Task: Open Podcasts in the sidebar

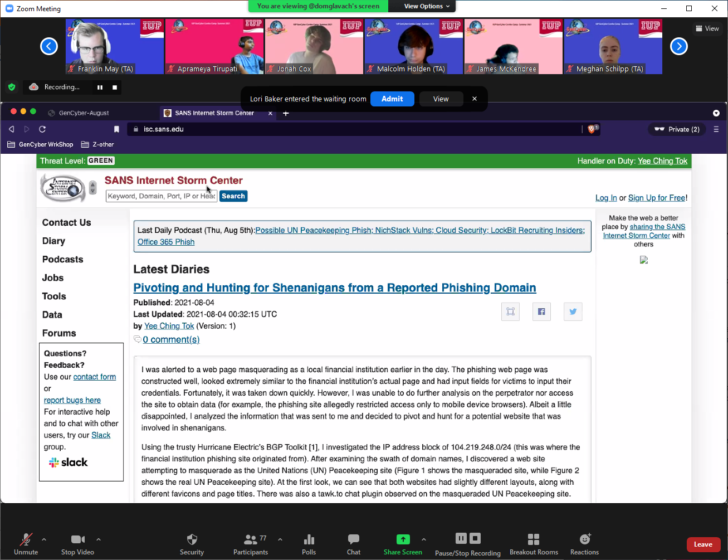Action: click(63, 259)
